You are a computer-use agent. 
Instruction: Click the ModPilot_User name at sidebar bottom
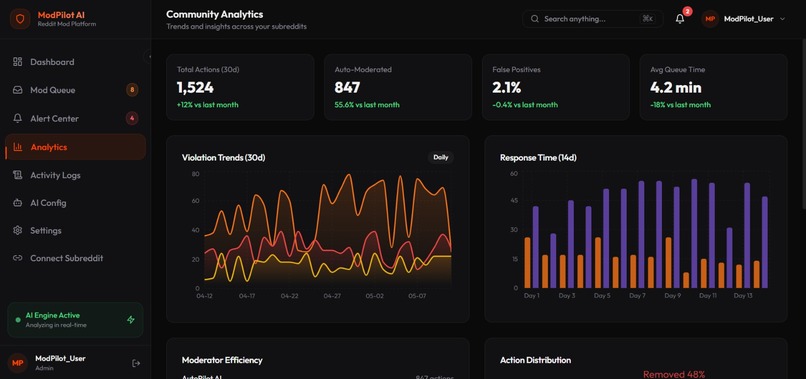coord(60,358)
